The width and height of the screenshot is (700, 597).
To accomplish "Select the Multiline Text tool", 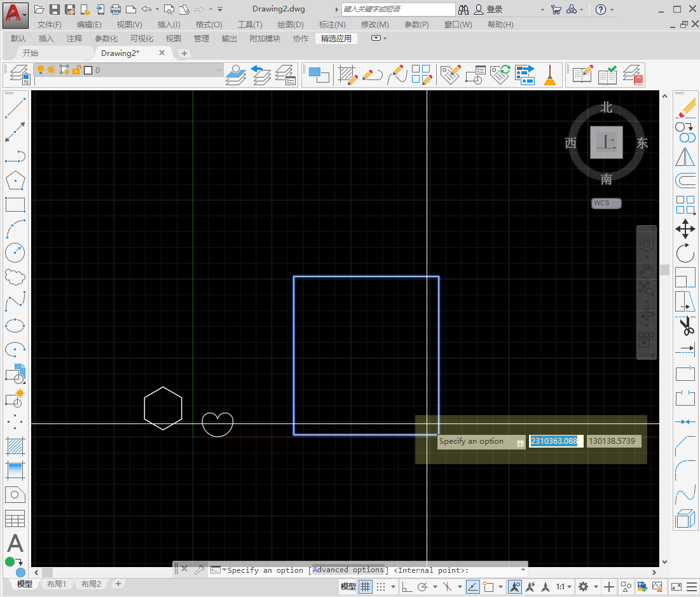I will pyautogui.click(x=15, y=544).
